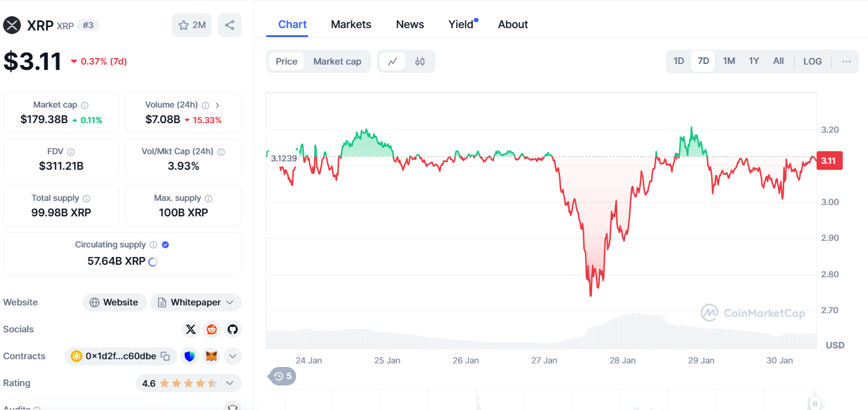Click the chart events badge showing 5
The width and height of the screenshot is (868, 410).
pyautogui.click(x=283, y=376)
